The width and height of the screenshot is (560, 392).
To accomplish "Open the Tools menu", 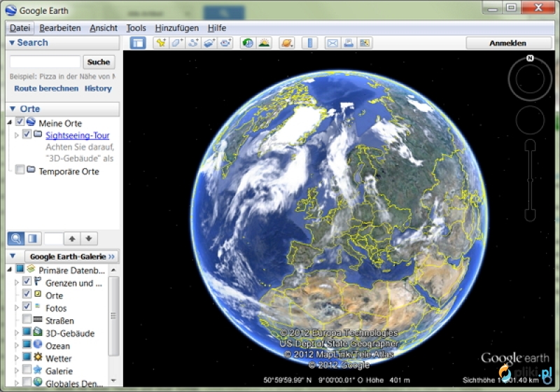I will [136, 28].
